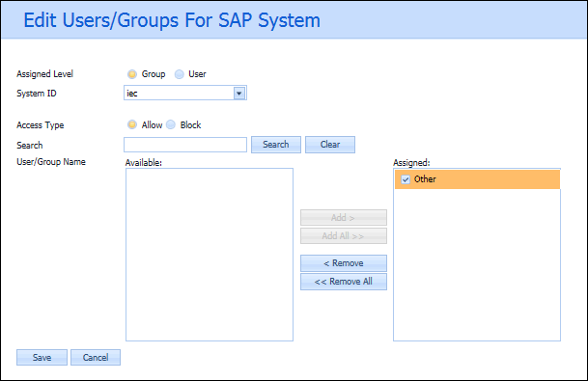Click inside the Available list box
The height and width of the screenshot is (381, 588).
[x=210, y=255]
